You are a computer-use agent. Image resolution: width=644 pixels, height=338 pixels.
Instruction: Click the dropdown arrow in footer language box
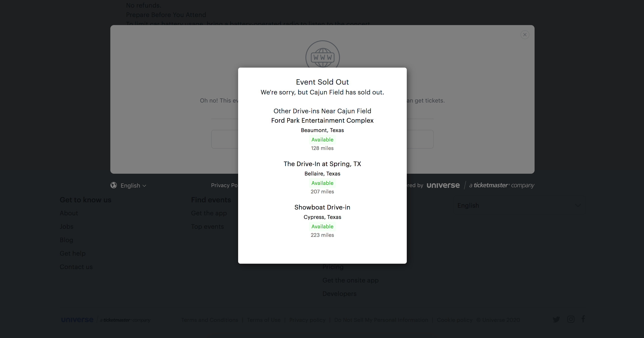point(578,205)
